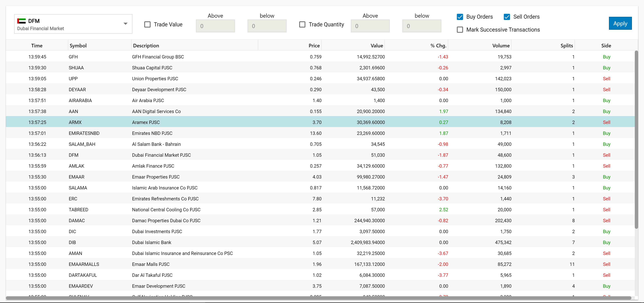Click the 13:59:45 time cell
This screenshot has width=644, height=303.
[x=37, y=57]
